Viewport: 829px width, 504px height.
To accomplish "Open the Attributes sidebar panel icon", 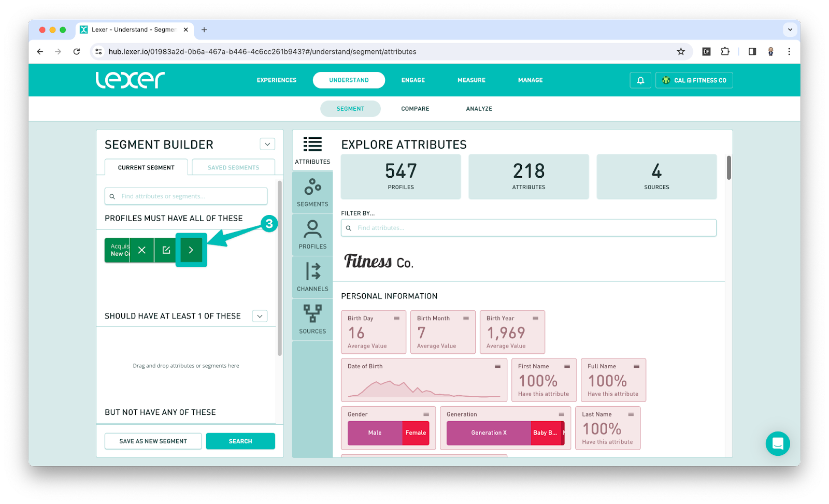I will (x=312, y=150).
